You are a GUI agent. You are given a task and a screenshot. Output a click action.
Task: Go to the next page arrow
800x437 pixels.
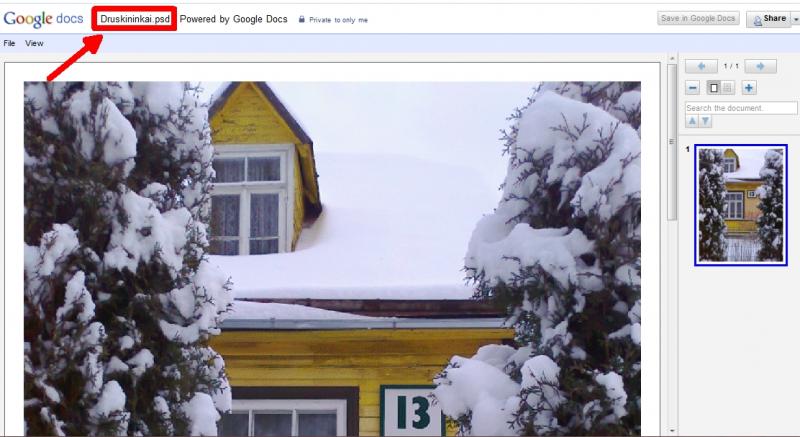tap(760, 66)
